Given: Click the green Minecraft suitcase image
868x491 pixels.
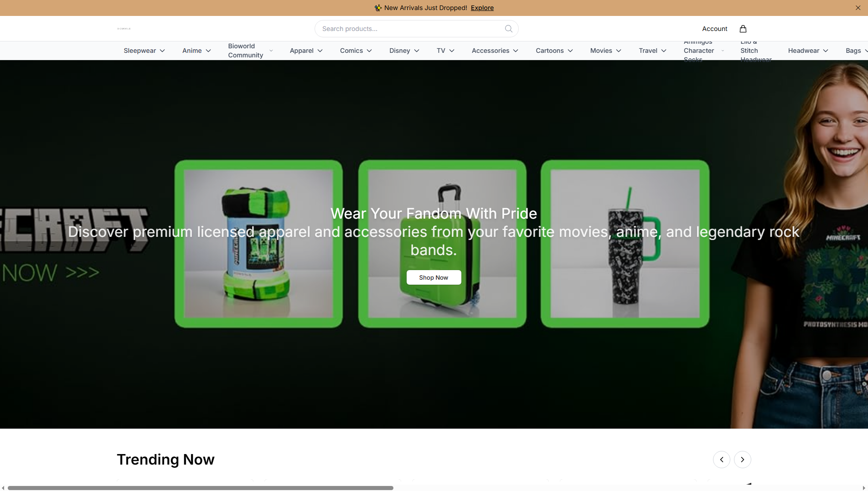Looking at the screenshot, I should tap(442, 244).
